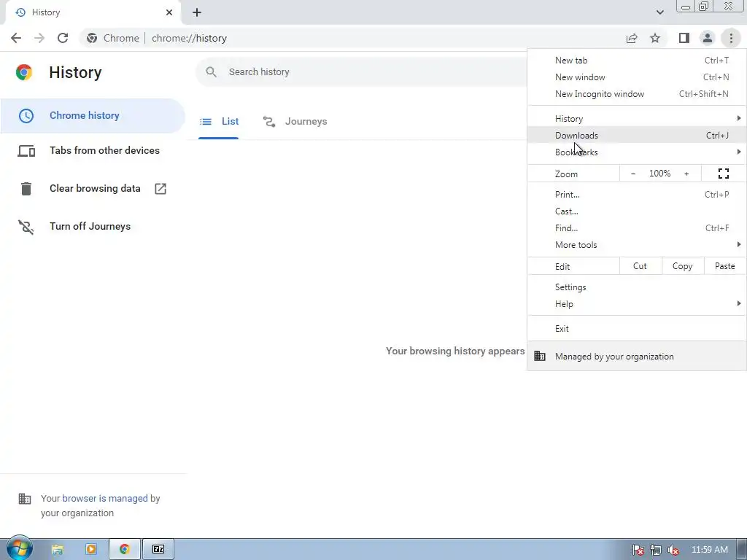Expand More tools submenu
This screenshot has height=560, width=747.
[637, 245]
